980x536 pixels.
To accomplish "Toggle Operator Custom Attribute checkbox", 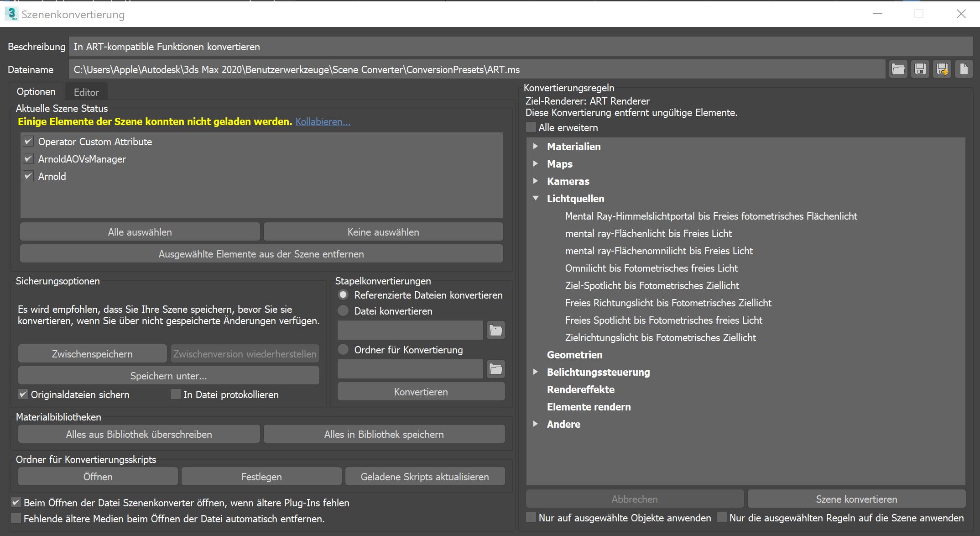I will click(28, 142).
